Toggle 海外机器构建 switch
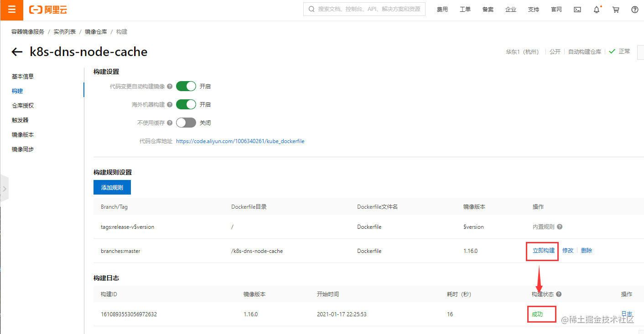 [x=186, y=104]
